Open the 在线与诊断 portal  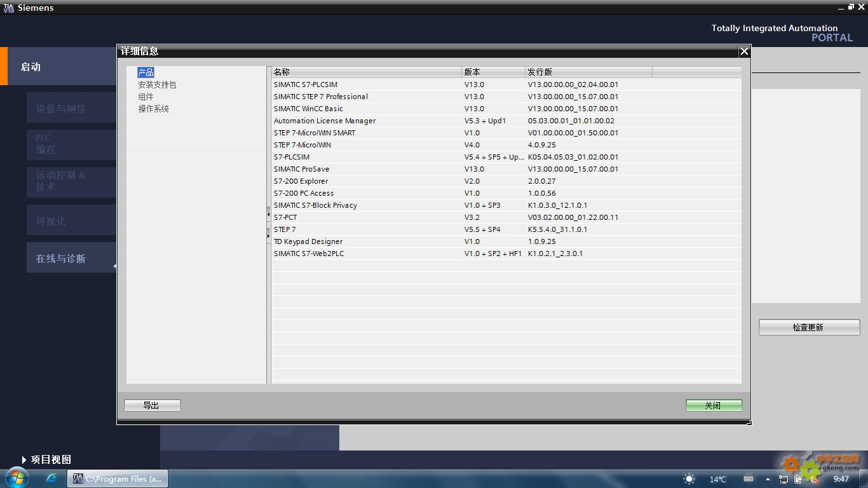click(x=71, y=258)
